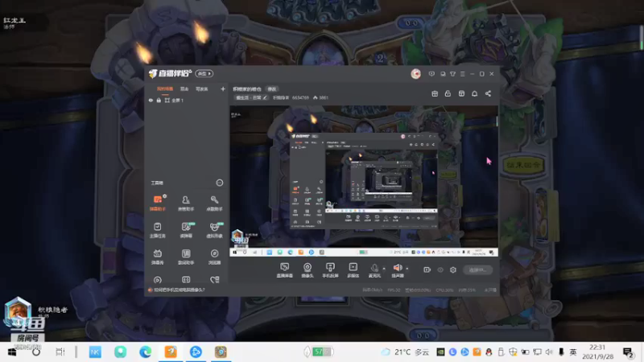Image resolution: width=644 pixels, height=362 pixels.
Task: Open the streamer avatar in title bar
Action: [415, 74]
